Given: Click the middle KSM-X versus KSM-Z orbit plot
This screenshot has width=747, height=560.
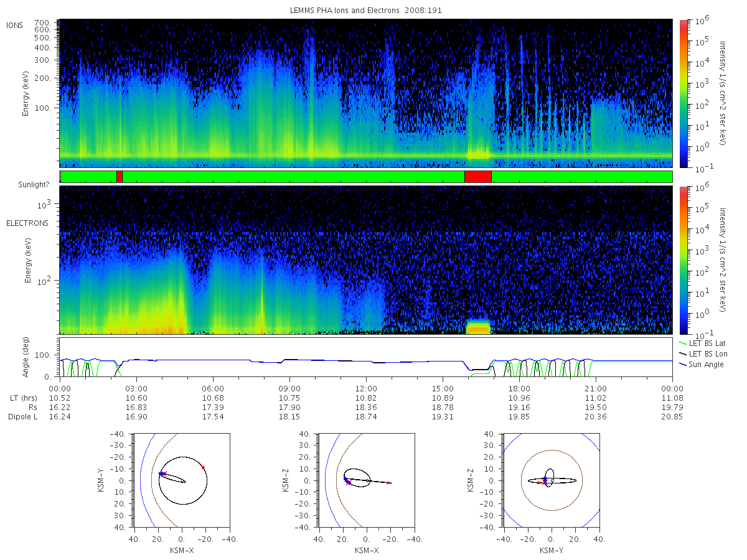Looking at the screenshot, I should 366,480.
